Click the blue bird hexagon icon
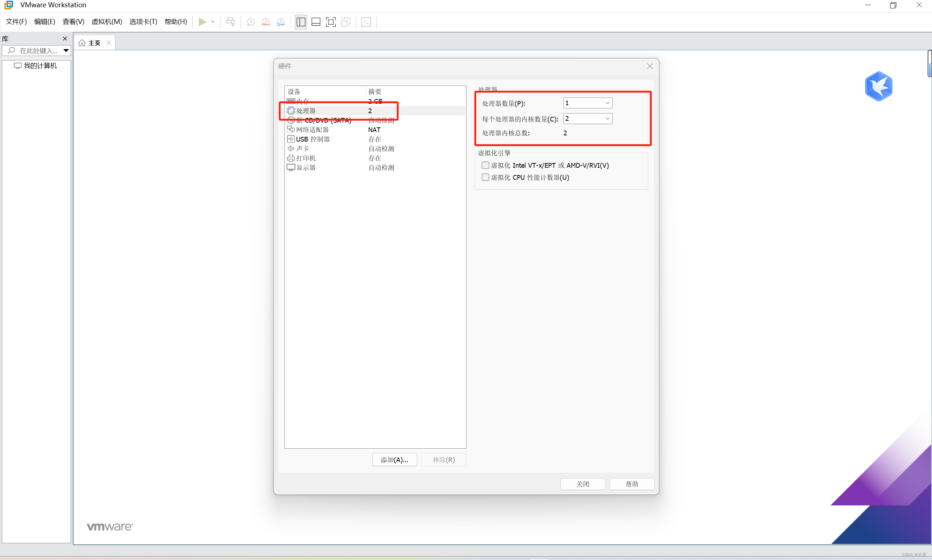932x560 pixels. point(878,86)
